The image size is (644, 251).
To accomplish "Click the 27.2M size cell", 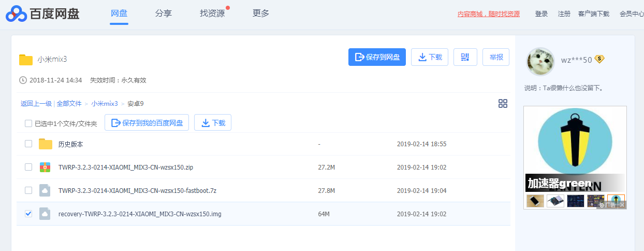I will click(x=327, y=168).
